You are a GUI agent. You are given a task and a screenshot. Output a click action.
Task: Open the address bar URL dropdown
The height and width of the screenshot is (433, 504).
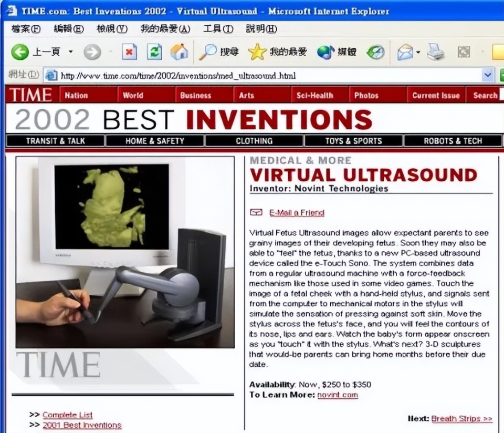[x=488, y=75]
